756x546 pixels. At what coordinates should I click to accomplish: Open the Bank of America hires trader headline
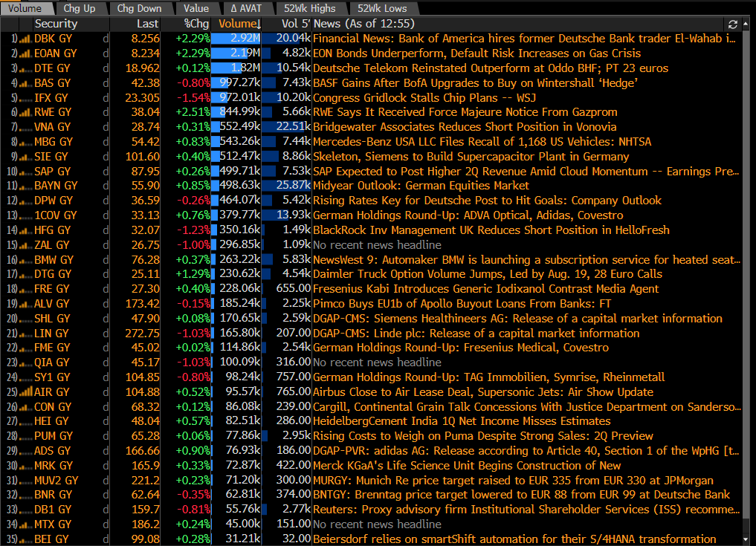click(x=525, y=39)
